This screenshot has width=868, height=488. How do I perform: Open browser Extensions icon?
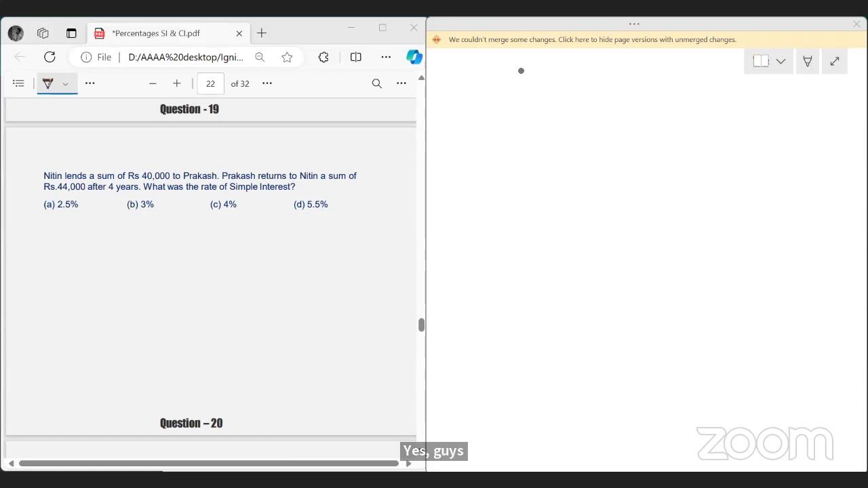coord(323,57)
